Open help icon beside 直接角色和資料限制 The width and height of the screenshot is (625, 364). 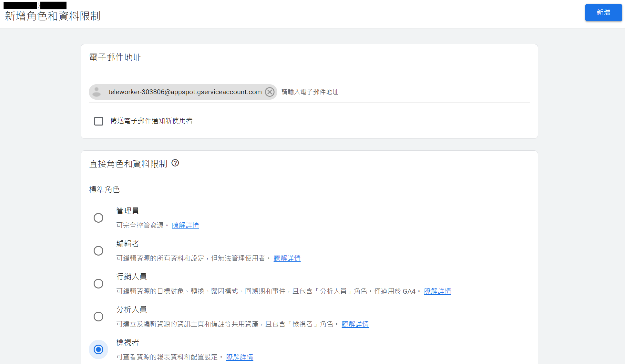tap(175, 163)
